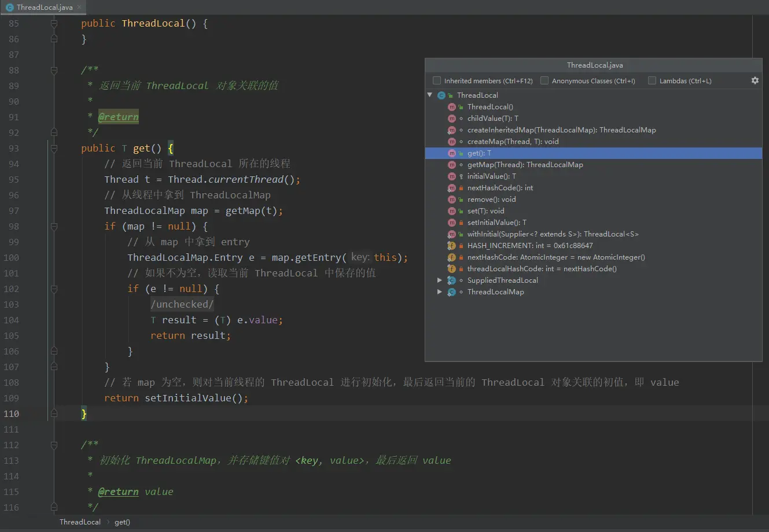Fold the get() method at line 93

[x=54, y=149]
